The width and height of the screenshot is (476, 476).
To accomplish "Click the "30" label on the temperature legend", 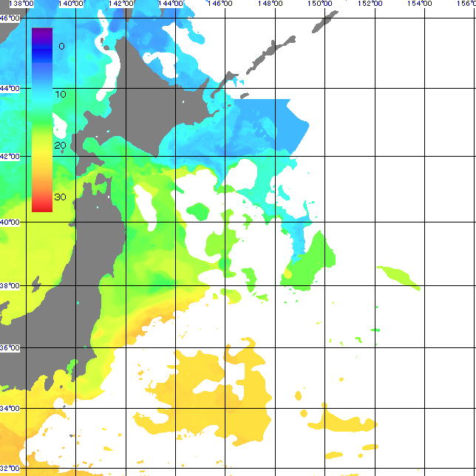I will point(61,196).
